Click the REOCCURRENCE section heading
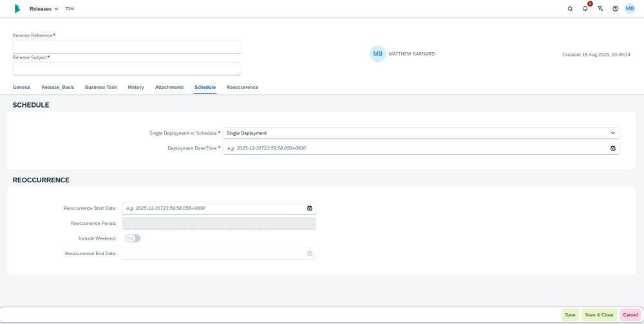This screenshot has width=644, height=324. (41, 180)
